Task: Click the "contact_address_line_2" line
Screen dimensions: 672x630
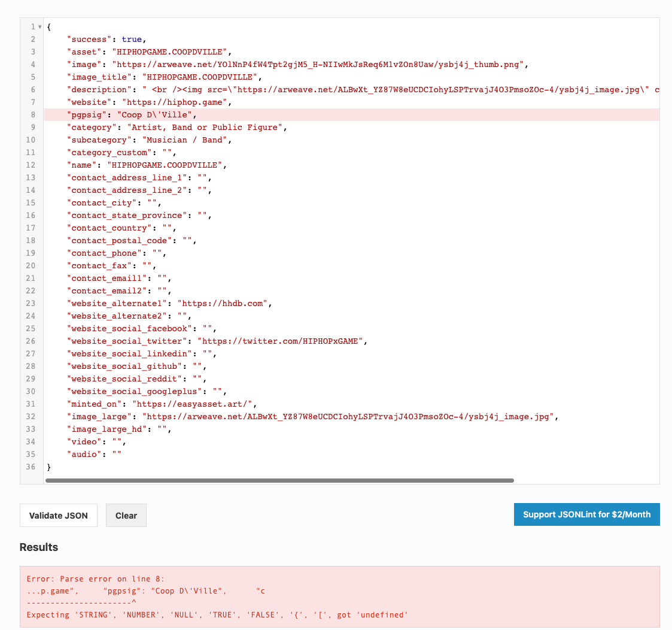Action: click(x=139, y=190)
